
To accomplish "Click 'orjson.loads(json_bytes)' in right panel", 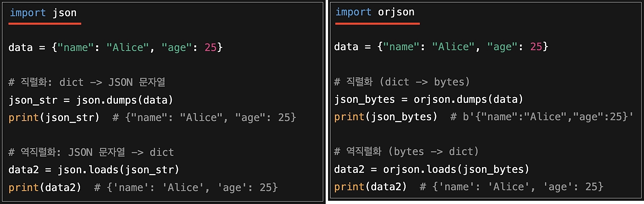I will pyautogui.click(x=456, y=169).
